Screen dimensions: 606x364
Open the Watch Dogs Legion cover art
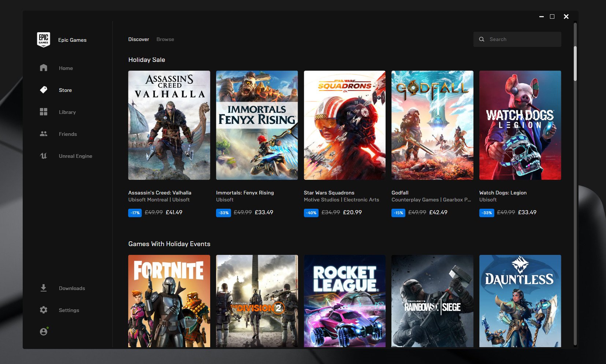click(x=520, y=125)
